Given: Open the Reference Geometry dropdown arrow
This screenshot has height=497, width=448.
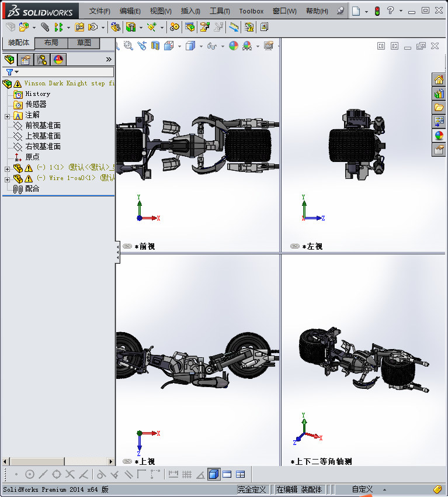Looking at the screenshot, I should [x=162, y=28].
